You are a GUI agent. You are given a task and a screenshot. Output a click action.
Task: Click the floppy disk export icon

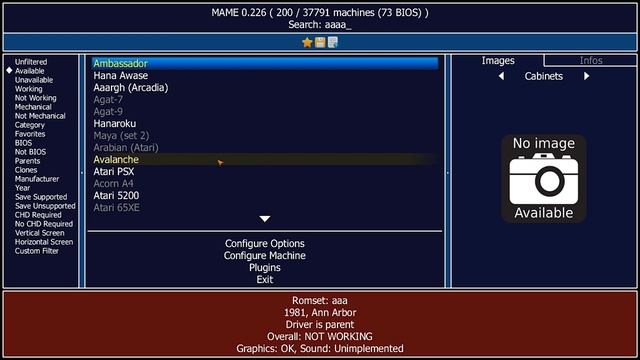[x=320, y=42]
